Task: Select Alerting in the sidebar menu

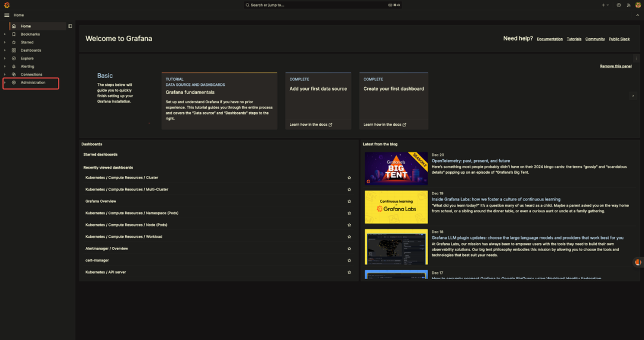Action: (x=27, y=66)
